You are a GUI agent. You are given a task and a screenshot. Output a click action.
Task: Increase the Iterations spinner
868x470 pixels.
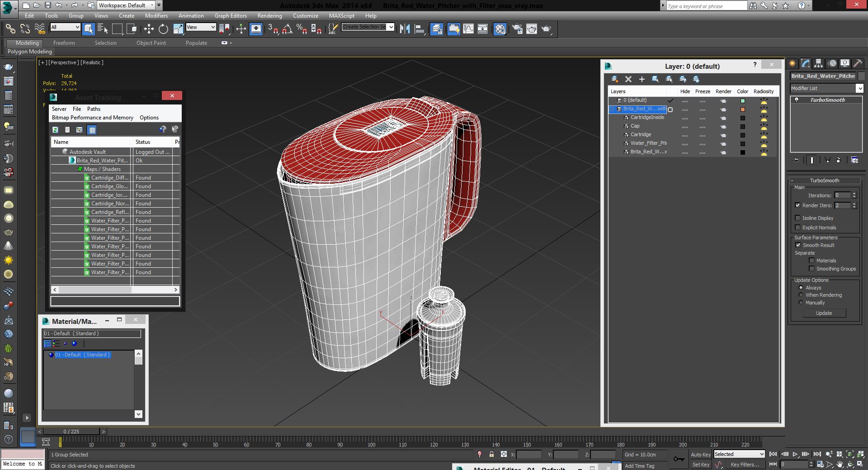click(854, 194)
